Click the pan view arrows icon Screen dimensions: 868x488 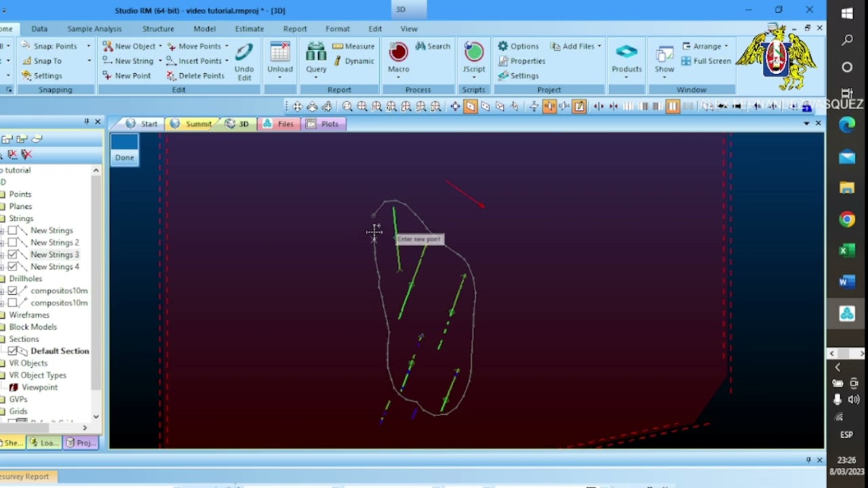click(x=298, y=106)
